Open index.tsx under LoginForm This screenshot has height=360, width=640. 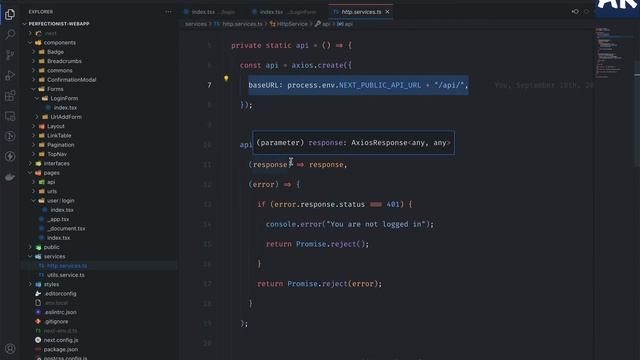click(65, 108)
